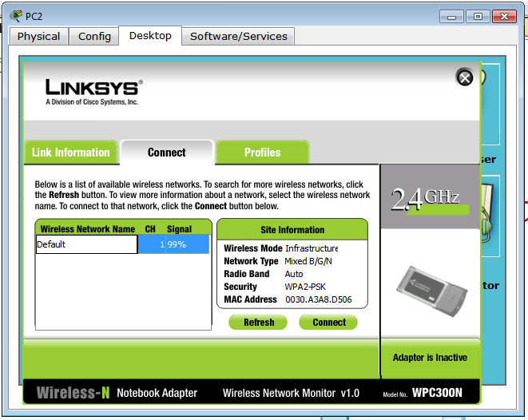Click the Refresh button
This screenshot has height=420, width=528.
[259, 323]
